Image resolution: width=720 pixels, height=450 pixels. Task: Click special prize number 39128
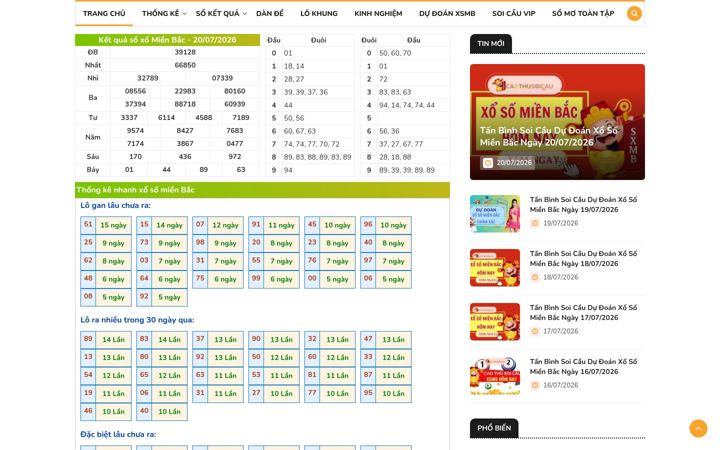[185, 52]
